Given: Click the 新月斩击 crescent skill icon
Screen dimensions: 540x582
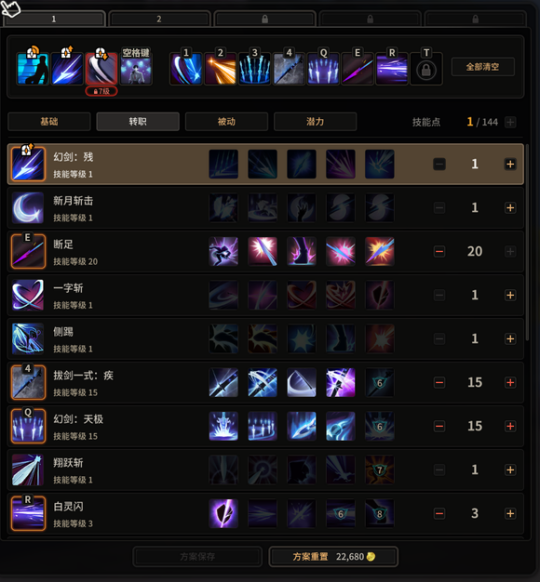Looking at the screenshot, I should pos(28,208).
